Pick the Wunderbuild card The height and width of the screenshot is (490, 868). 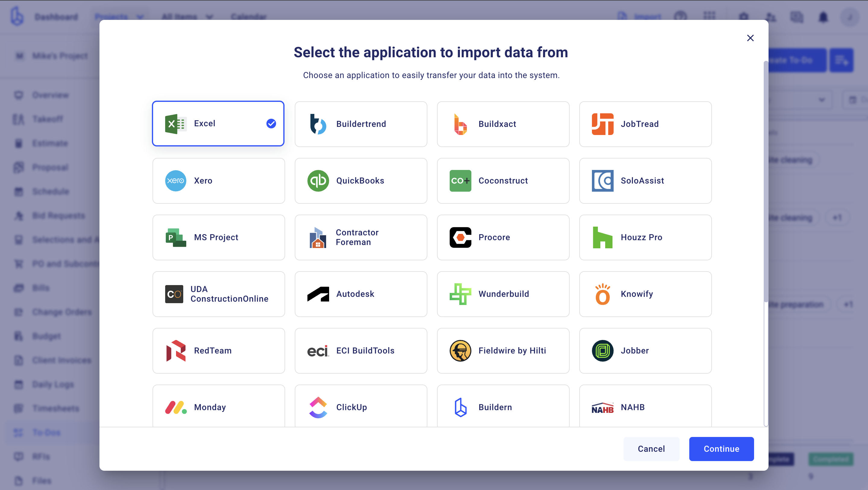click(503, 294)
